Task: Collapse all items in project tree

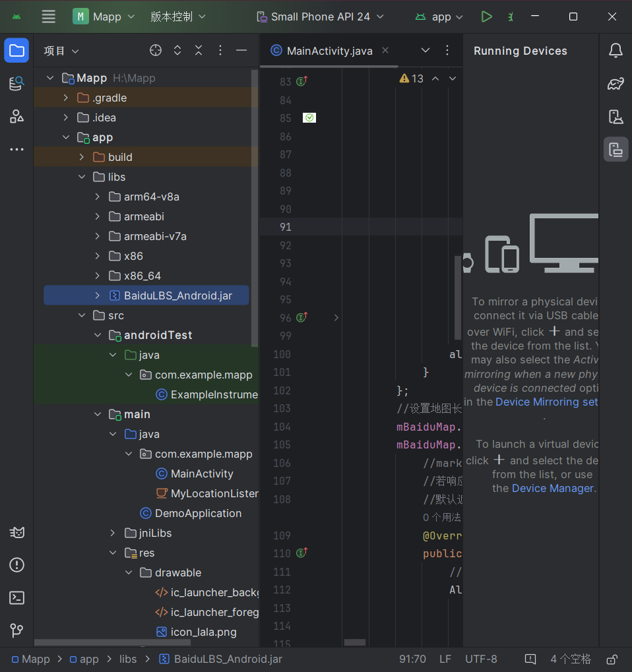Action: pos(199,51)
